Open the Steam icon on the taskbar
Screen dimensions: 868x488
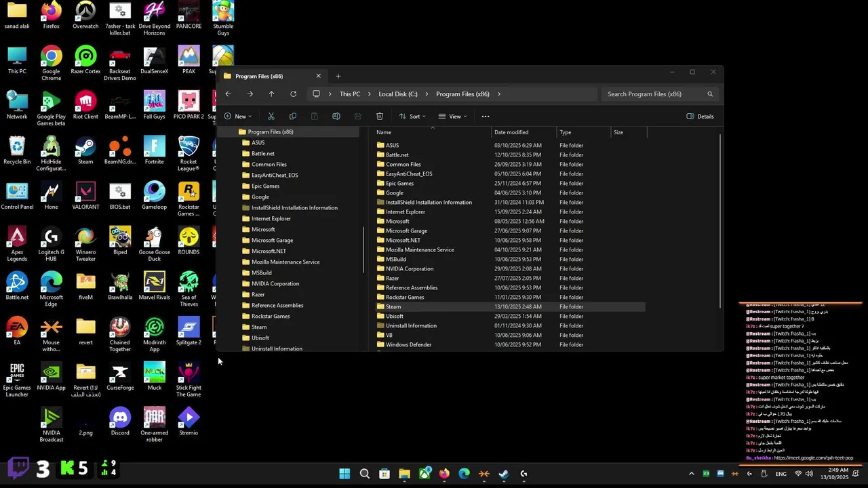click(504, 474)
